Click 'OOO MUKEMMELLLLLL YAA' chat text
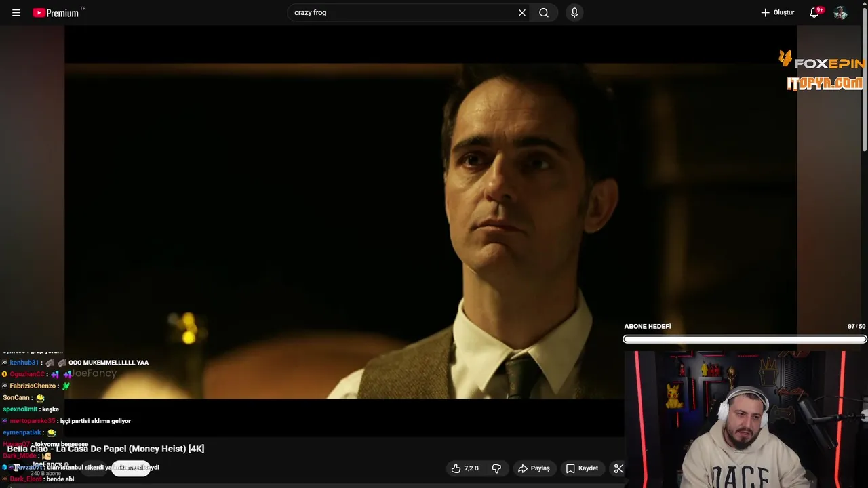 click(108, 363)
